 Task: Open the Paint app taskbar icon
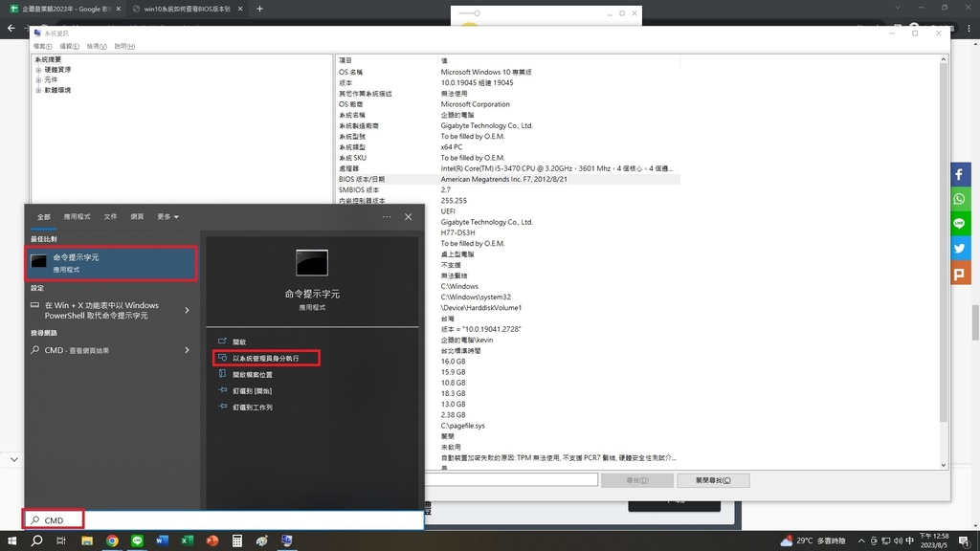[x=262, y=540]
